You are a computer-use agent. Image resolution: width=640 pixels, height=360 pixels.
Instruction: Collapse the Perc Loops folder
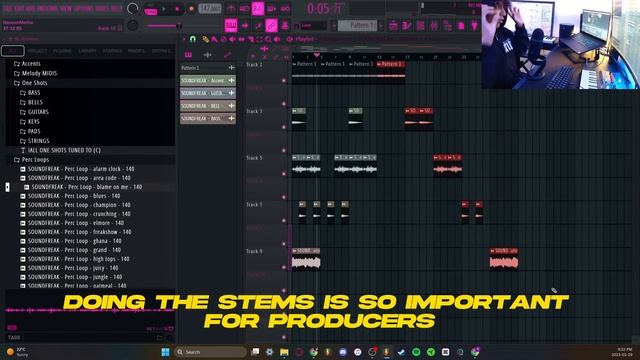point(31,160)
